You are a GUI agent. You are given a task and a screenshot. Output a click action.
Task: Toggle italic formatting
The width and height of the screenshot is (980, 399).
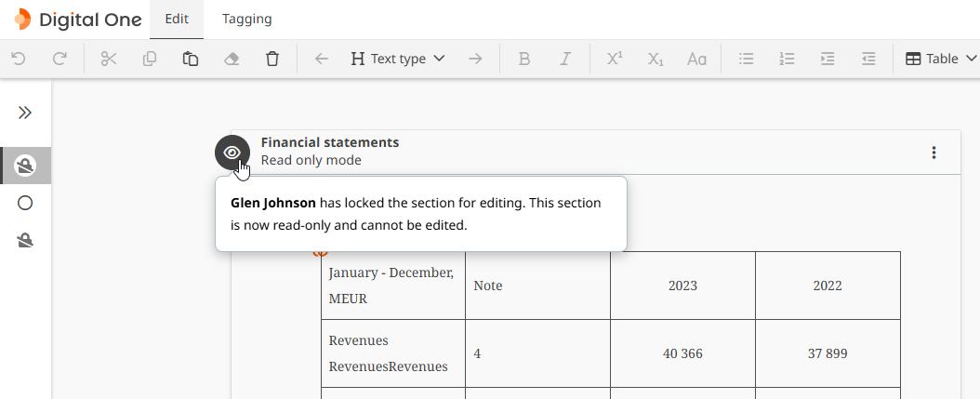[565, 59]
